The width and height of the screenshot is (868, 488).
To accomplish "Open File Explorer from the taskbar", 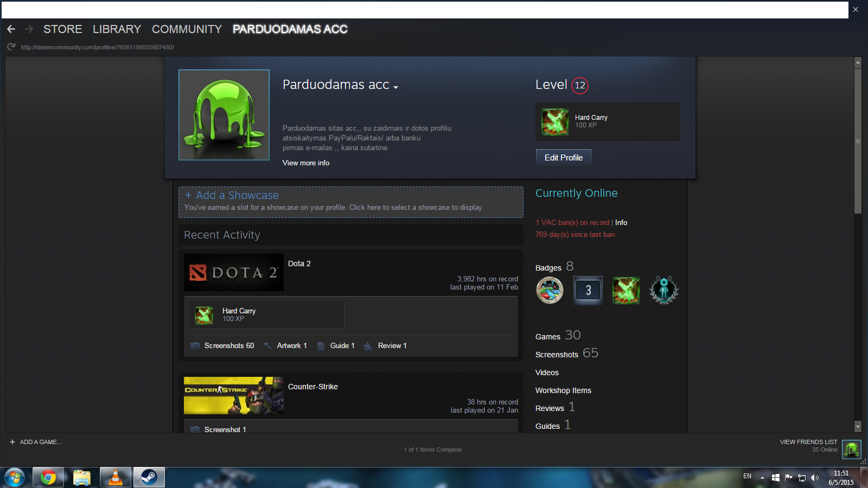I will tap(82, 478).
